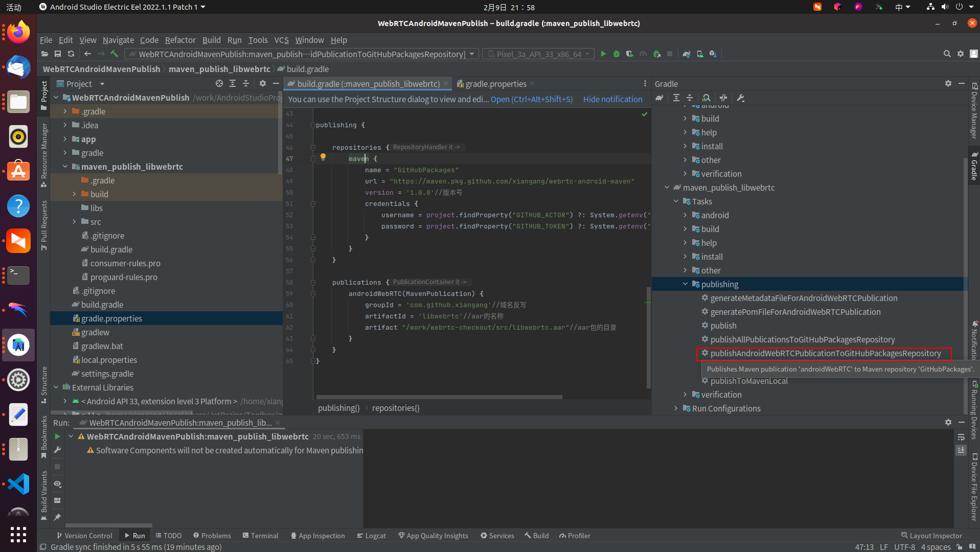Open Gradle build tool settings wrench

741,98
